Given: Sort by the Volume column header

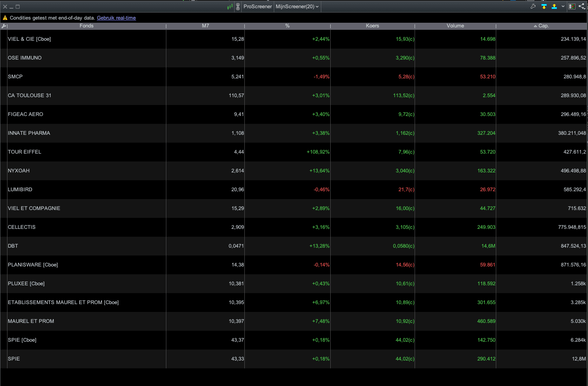Looking at the screenshot, I should tap(455, 26).
